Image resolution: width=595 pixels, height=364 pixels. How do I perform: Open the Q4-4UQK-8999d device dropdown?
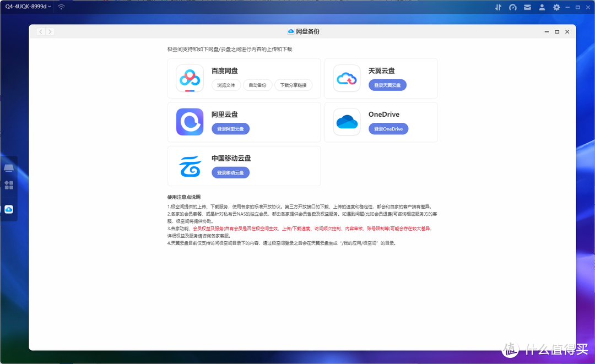pyautogui.click(x=26, y=7)
